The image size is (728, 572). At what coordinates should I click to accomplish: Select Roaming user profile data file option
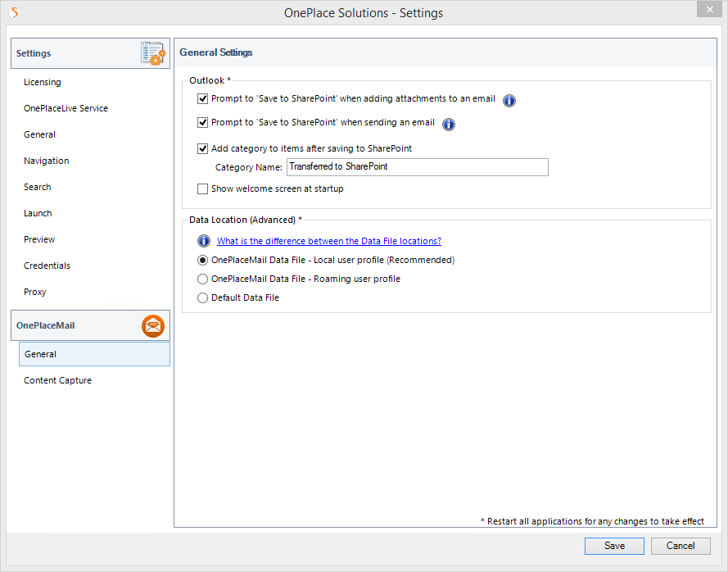point(202,279)
